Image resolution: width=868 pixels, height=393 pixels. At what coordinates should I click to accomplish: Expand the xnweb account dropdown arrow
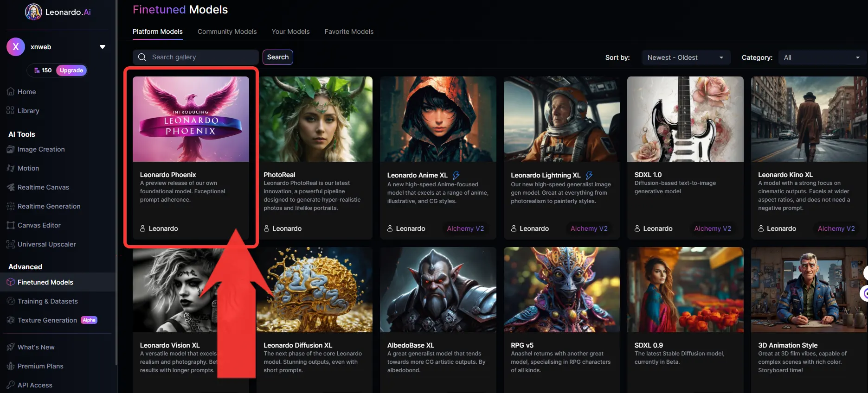[x=103, y=47]
